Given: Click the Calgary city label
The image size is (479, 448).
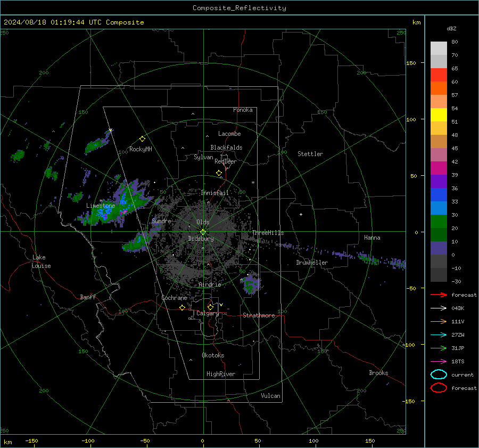Looking at the screenshot, I should point(208,313).
